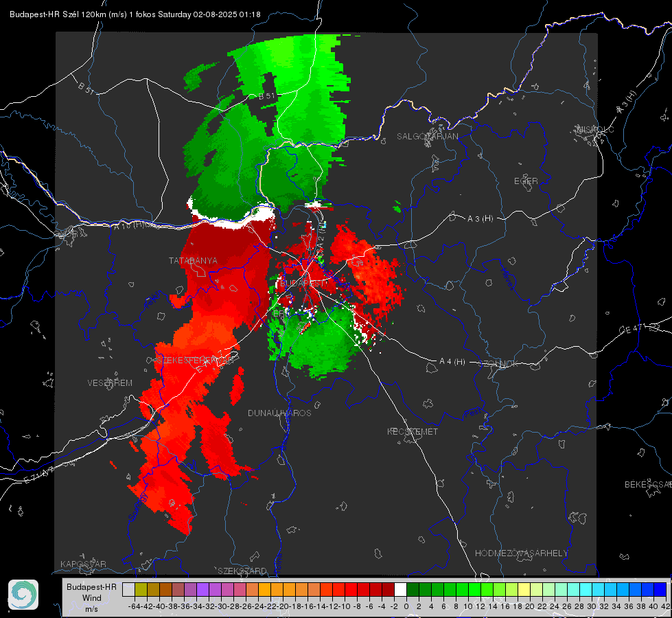Click the DUNAÚJVÁROS city label
This screenshot has height=618, width=672.
279,413
